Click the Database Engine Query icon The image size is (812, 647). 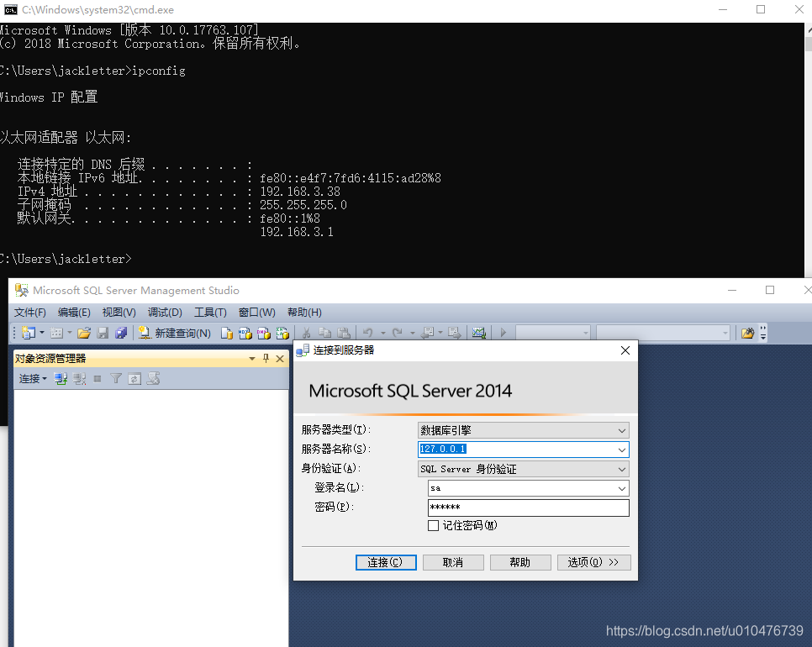[226, 333]
